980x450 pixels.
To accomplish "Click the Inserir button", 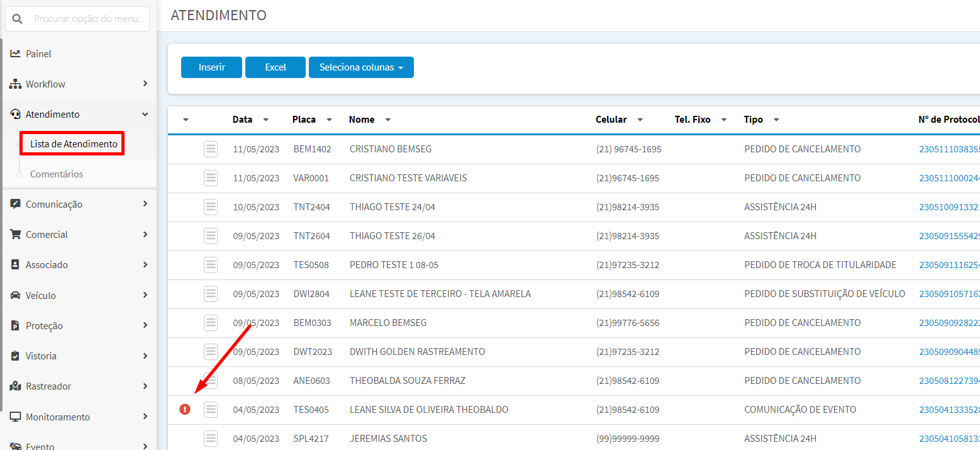I will click(x=211, y=67).
